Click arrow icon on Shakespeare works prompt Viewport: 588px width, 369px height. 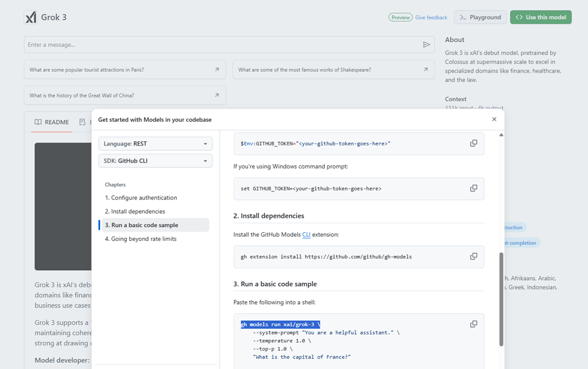[x=425, y=70]
